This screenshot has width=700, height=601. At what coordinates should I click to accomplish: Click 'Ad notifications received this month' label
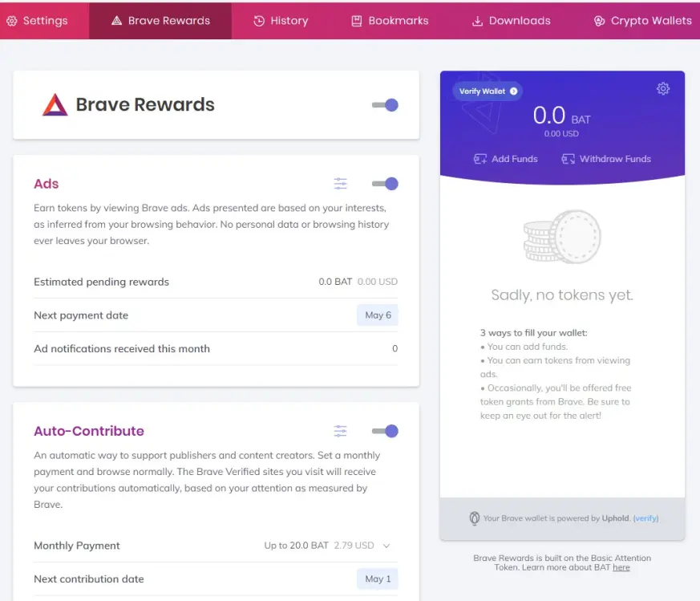click(122, 348)
